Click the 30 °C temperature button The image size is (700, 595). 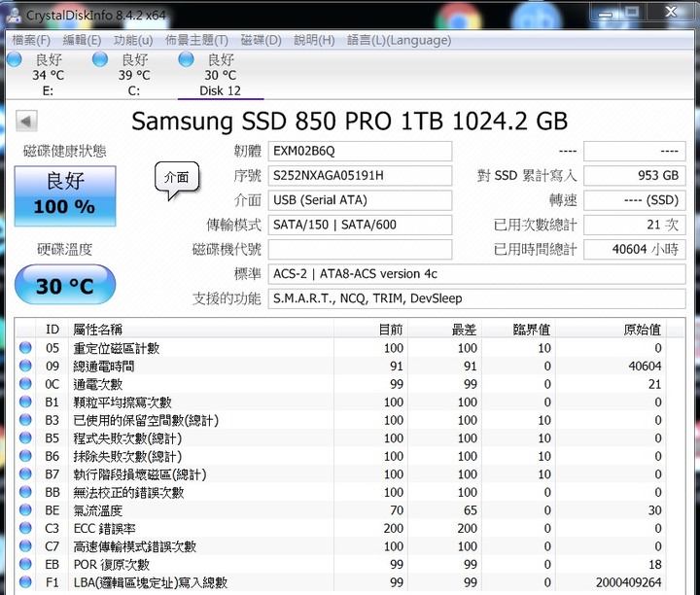pyautogui.click(x=65, y=285)
